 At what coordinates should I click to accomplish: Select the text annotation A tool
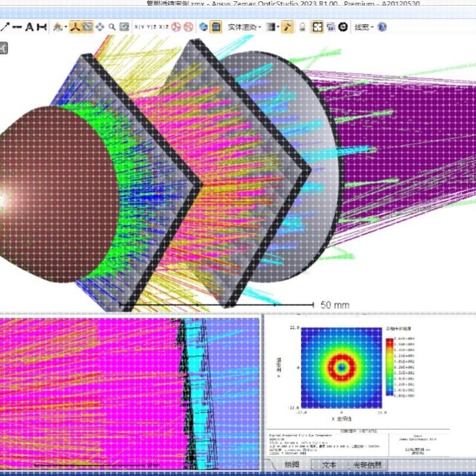tap(30, 27)
